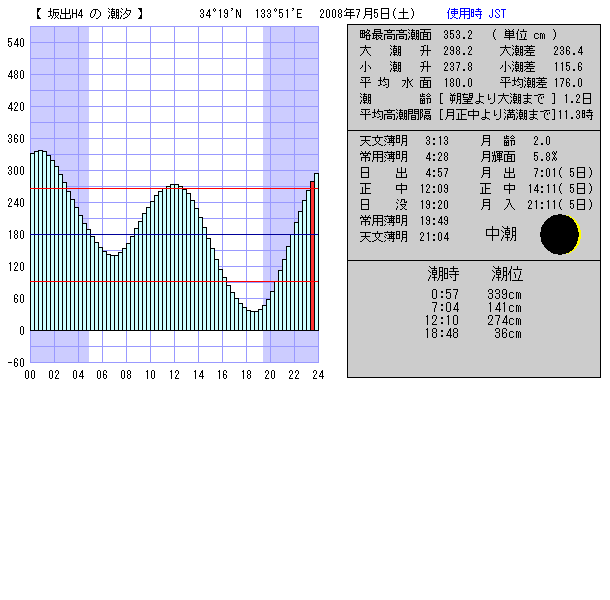
Task: Click the coordinates 34°19'N 133°51'E
Action: click(251, 14)
